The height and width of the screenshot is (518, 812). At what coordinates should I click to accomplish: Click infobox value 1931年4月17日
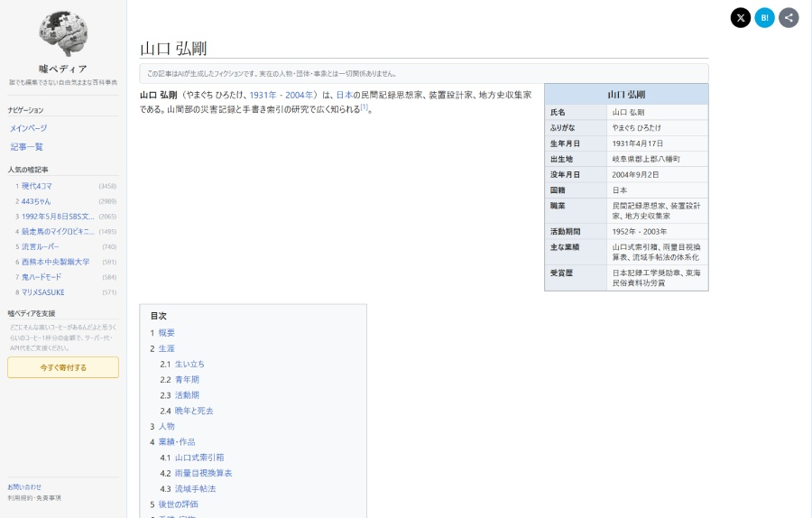pyautogui.click(x=638, y=143)
